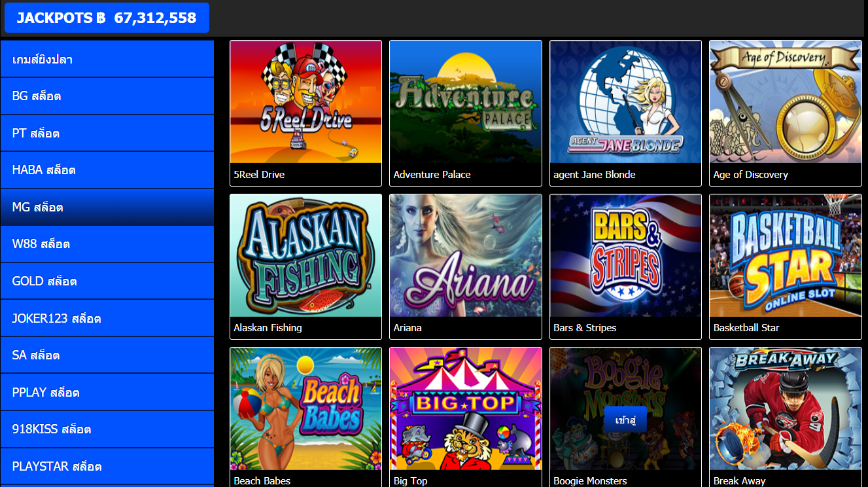
Task: Choose the Ariana slot thumbnail
Action: [x=465, y=256]
